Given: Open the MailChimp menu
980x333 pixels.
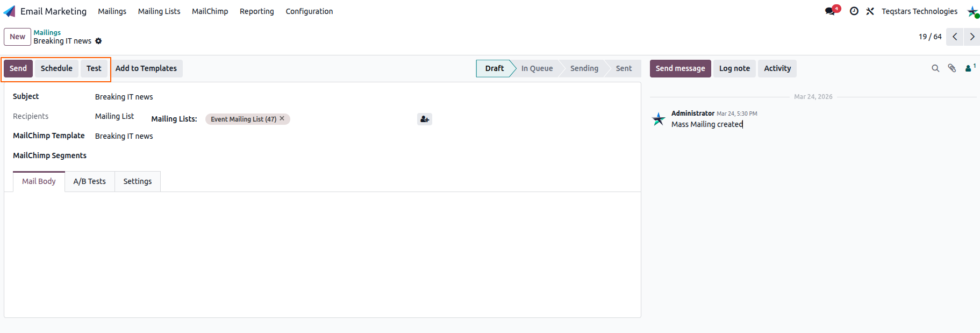Looking at the screenshot, I should (210, 11).
